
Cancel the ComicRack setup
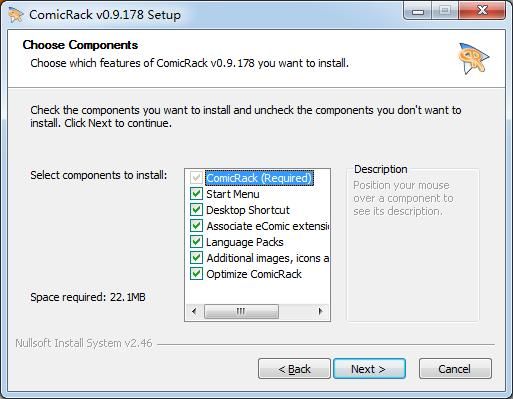click(x=455, y=369)
